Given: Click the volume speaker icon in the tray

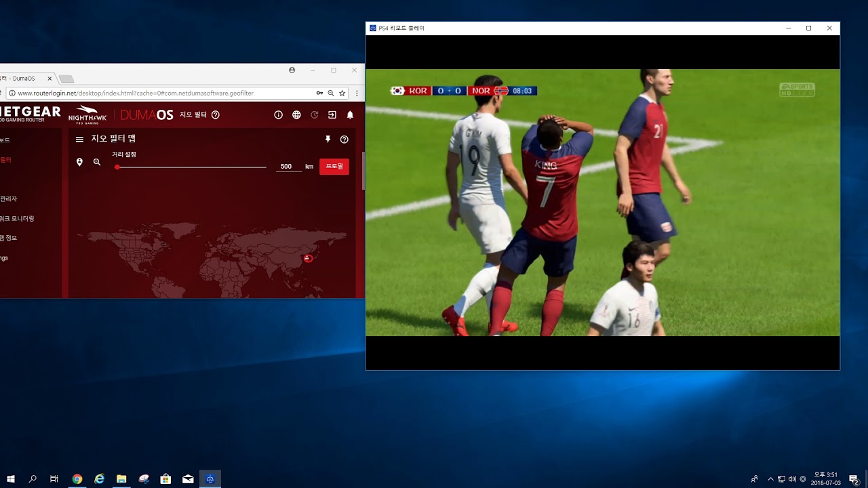Looking at the screenshot, I should click(792, 479).
